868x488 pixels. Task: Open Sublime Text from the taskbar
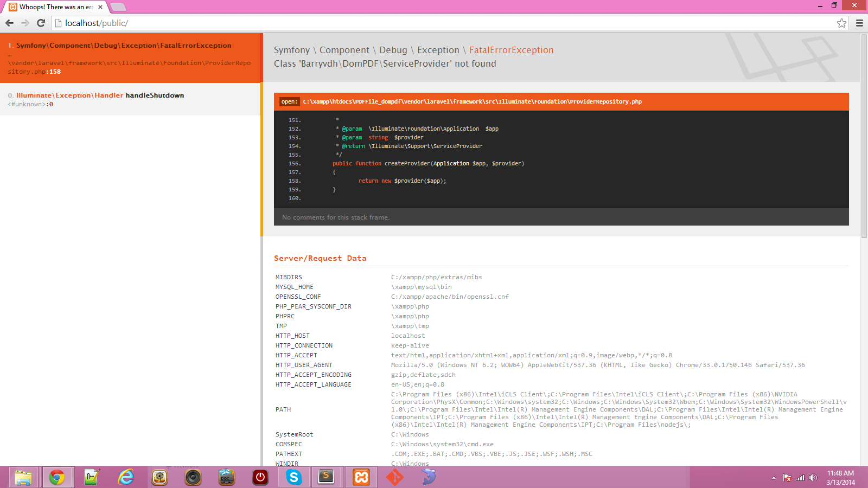coord(326,477)
